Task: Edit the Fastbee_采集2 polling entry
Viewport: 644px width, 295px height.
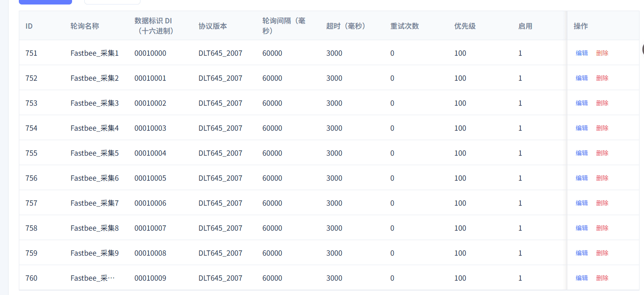Action: (x=581, y=78)
